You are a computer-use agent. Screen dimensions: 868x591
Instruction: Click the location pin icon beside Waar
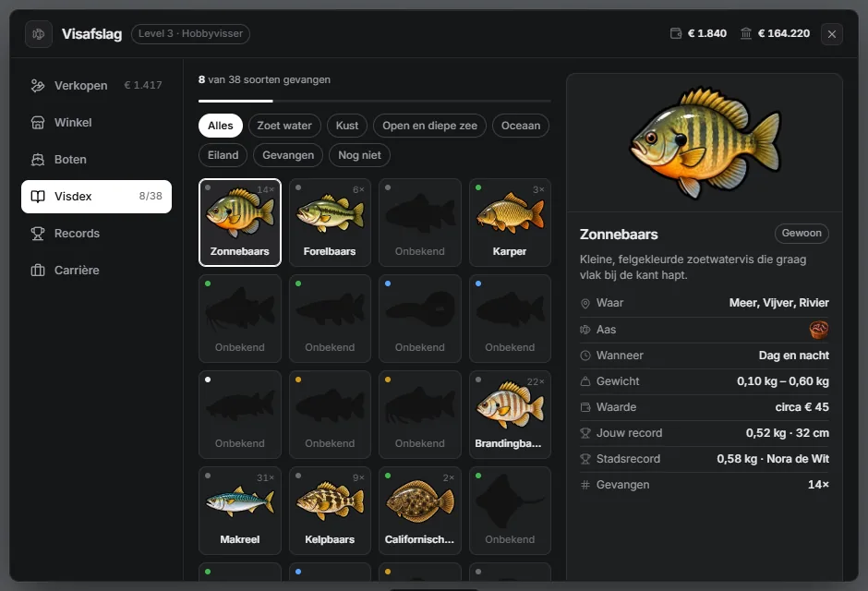click(x=585, y=303)
